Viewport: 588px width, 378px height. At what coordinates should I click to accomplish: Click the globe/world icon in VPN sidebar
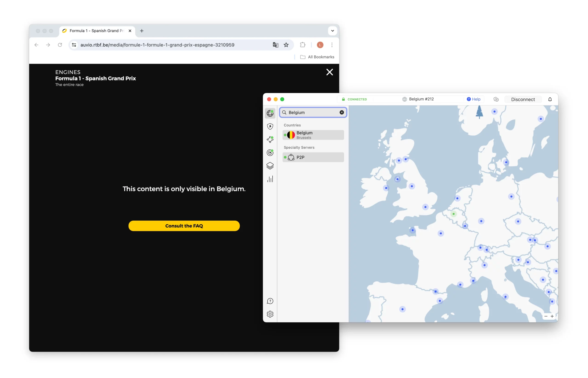tap(270, 113)
